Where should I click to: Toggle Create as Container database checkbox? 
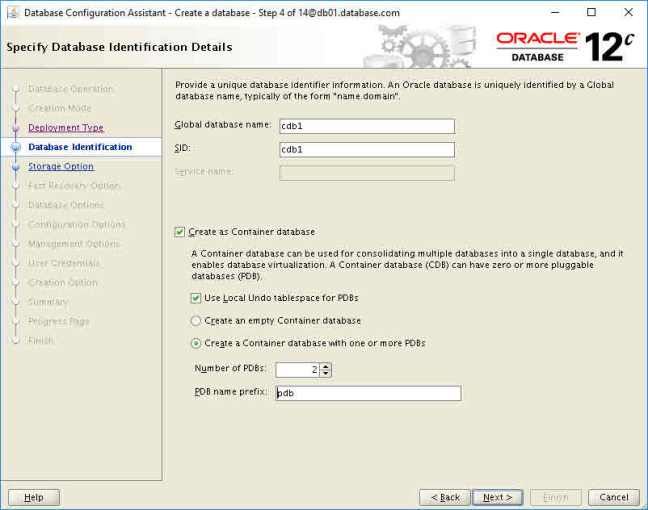tap(180, 232)
